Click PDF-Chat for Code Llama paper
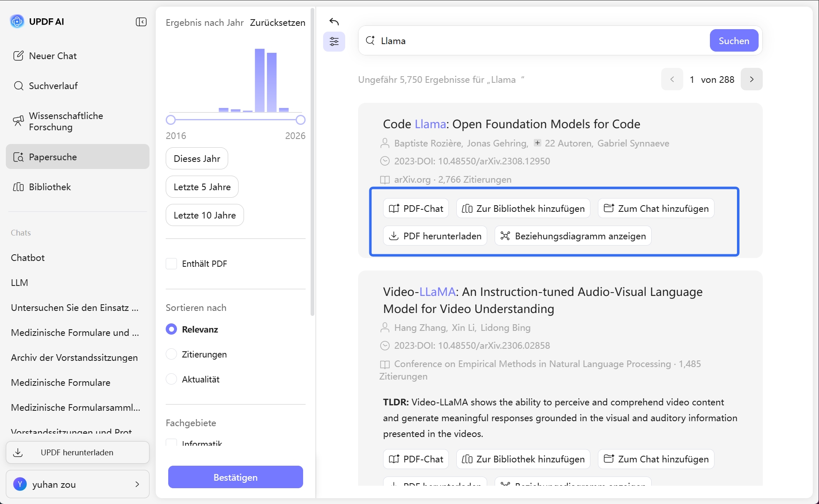Screen dimensions: 819x504 pos(416,209)
